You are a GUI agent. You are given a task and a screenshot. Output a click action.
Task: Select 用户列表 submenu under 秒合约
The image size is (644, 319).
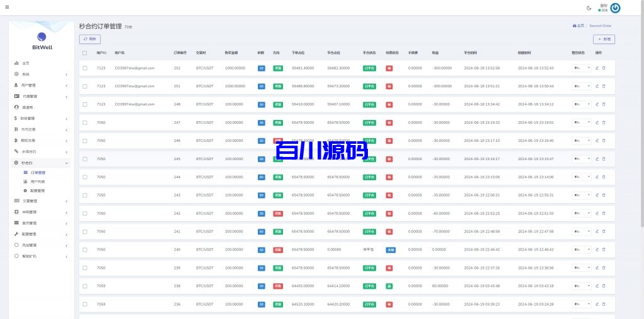pos(38,181)
